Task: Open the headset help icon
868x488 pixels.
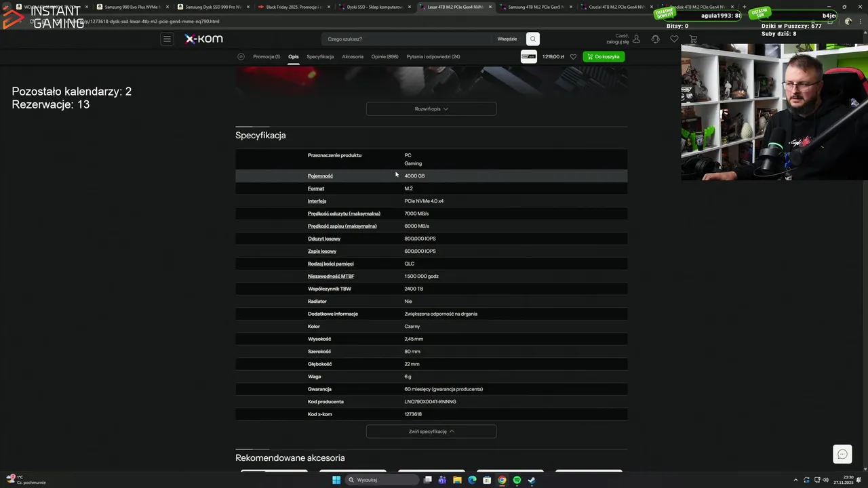Action: click(655, 39)
